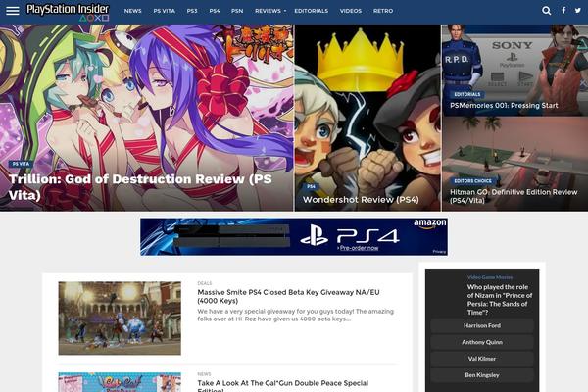The height and width of the screenshot is (392, 588).
Task: Click the Smite giveaway excerpt text
Action: tap(296, 316)
